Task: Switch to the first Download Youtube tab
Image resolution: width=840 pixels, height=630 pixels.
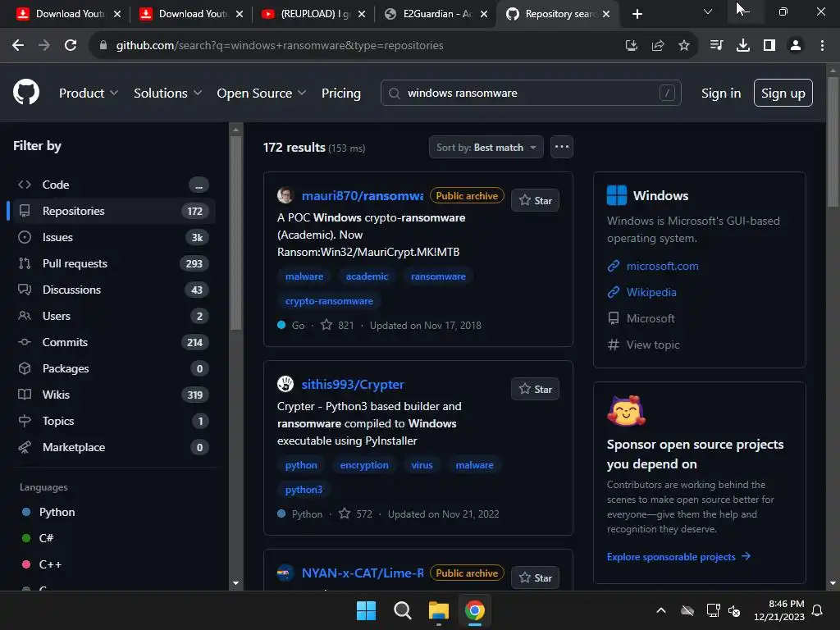Action: [x=69, y=14]
